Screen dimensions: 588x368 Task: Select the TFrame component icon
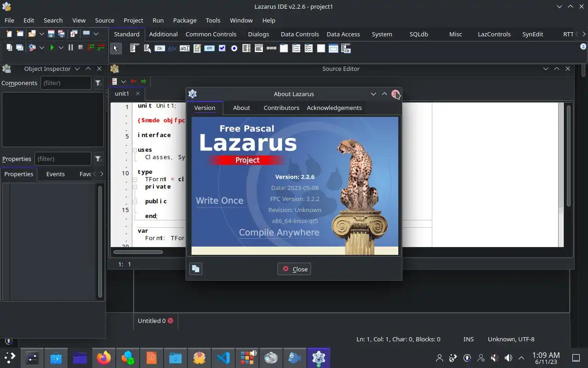pos(334,48)
